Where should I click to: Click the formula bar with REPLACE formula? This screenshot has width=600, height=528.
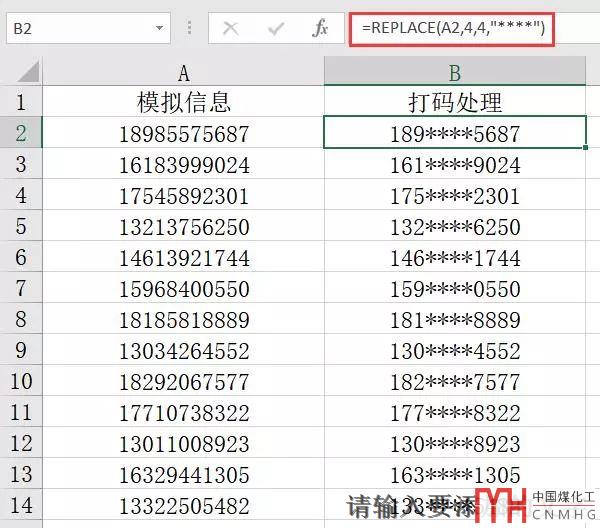coord(452,29)
